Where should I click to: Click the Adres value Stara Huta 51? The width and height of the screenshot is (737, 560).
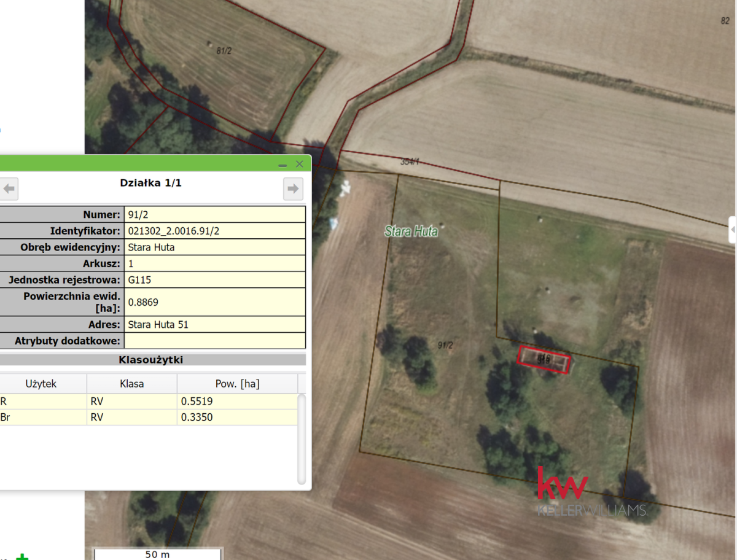[158, 324]
